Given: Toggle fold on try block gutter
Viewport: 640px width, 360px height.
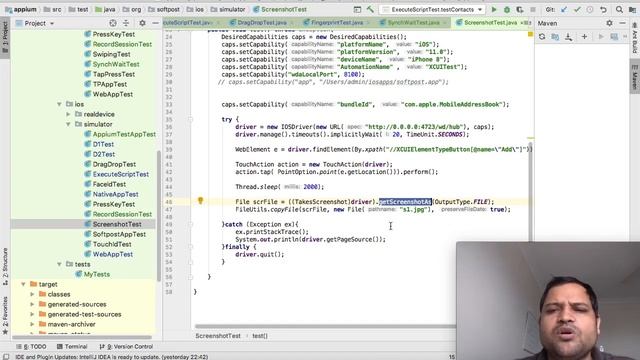Looking at the screenshot, I should click(190, 120).
